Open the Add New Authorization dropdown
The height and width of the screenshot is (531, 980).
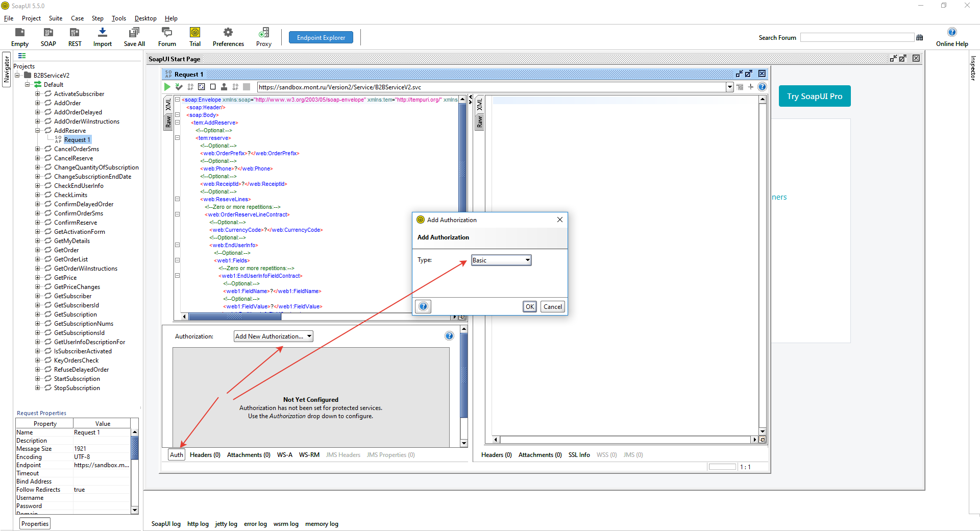[309, 336]
